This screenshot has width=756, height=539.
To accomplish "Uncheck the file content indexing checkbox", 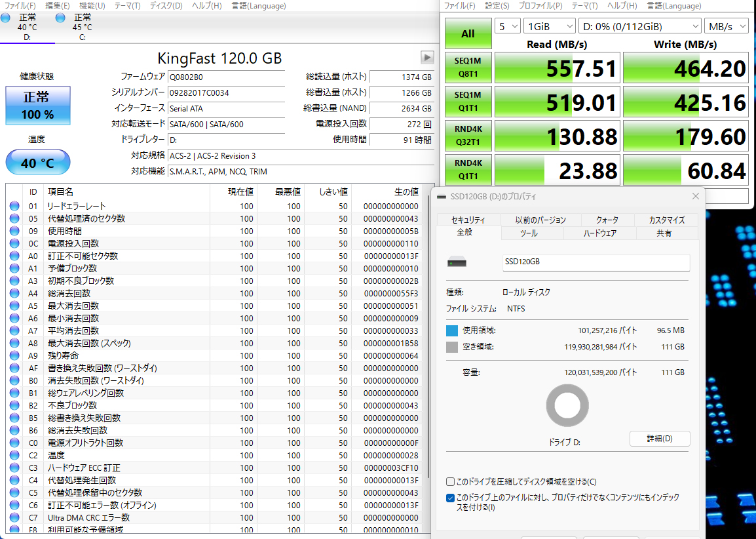I will tap(450, 498).
